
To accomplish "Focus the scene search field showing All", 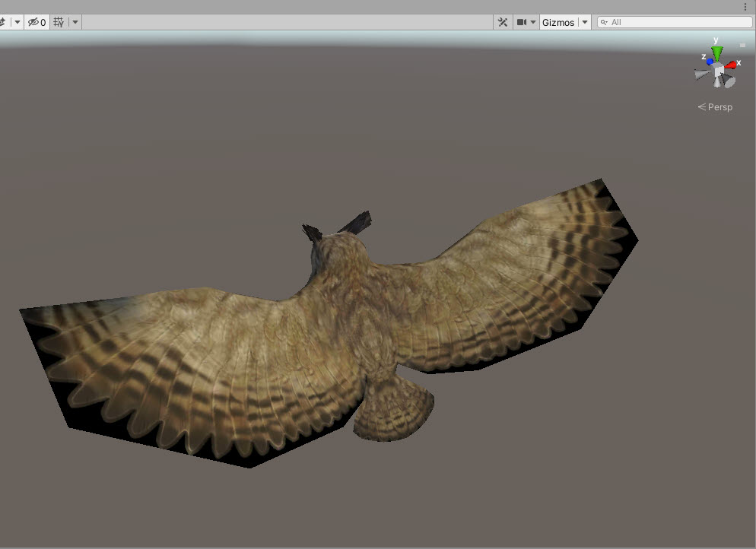I will coord(675,22).
